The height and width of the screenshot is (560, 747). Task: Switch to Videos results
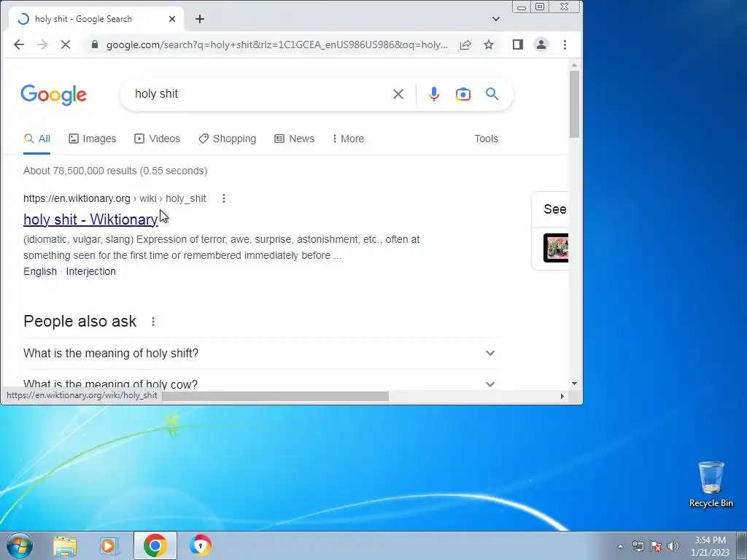coord(158,139)
